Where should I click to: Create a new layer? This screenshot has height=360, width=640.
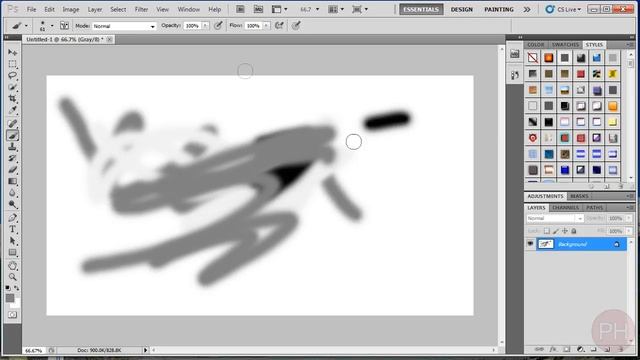click(607, 349)
